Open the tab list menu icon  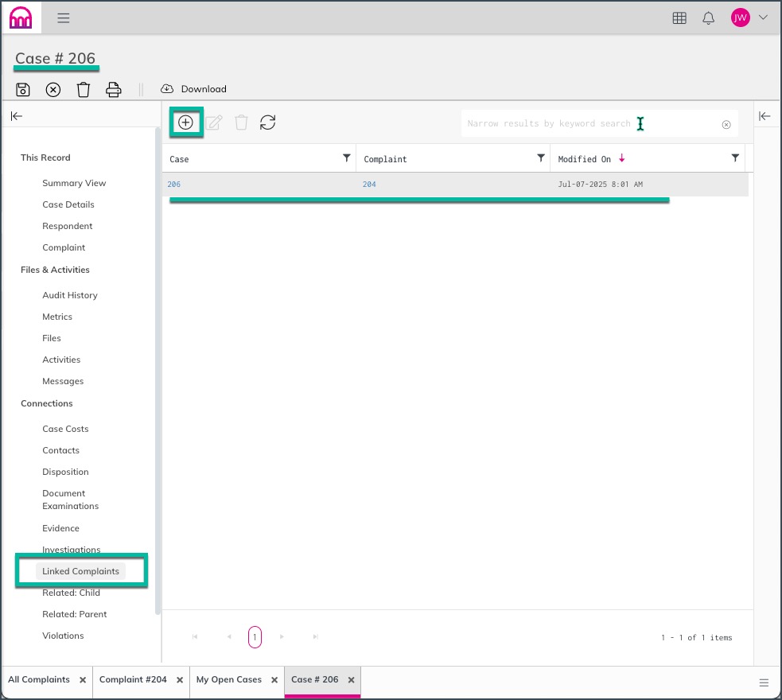click(764, 682)
